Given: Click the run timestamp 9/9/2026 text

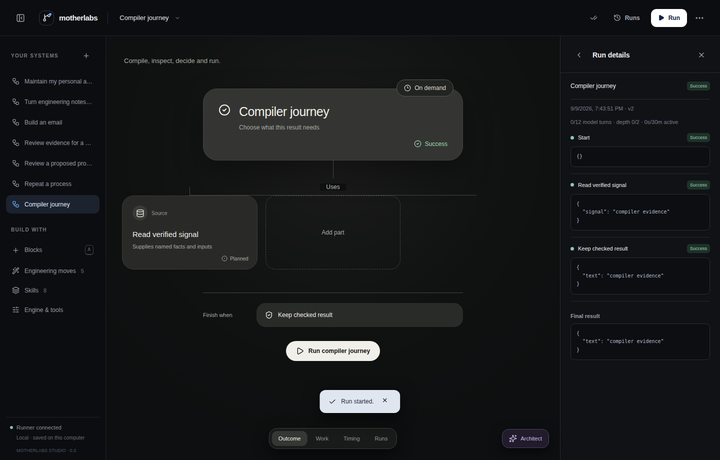Looking at the screenshot, I should [602, 109].
